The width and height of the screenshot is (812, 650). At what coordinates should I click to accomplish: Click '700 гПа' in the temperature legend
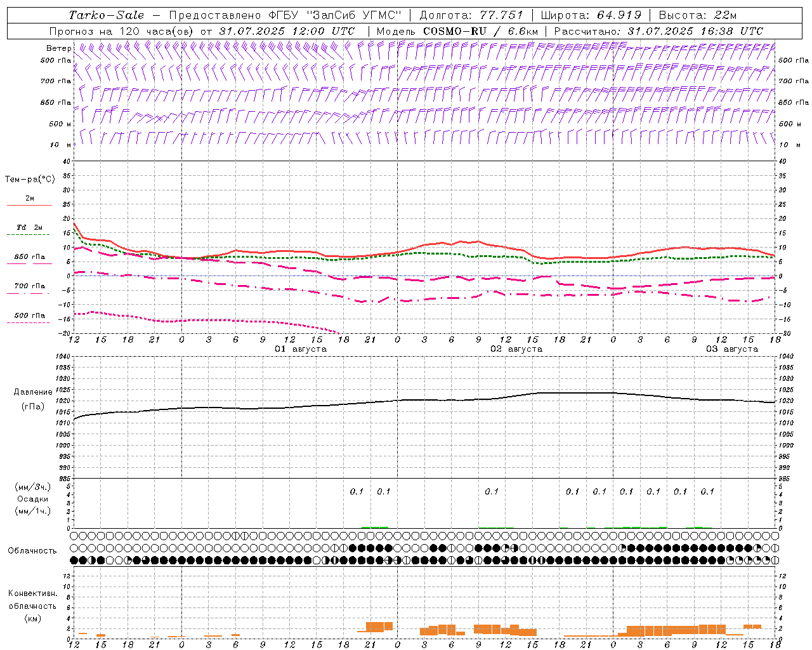point(30,286)
